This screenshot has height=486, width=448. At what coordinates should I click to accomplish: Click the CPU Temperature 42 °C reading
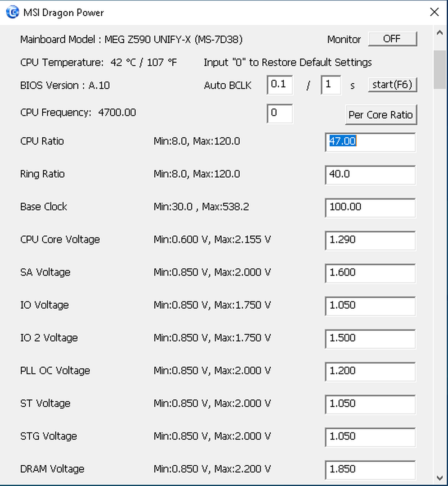click(99, 62)
